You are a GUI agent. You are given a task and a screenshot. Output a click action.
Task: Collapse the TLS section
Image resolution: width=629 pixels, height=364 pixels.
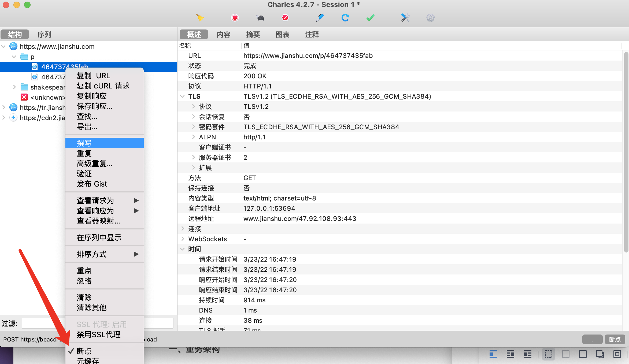183,96
